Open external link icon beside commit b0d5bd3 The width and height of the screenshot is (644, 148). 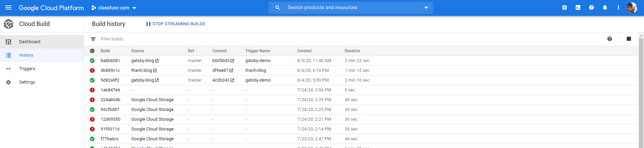[232, 61]
